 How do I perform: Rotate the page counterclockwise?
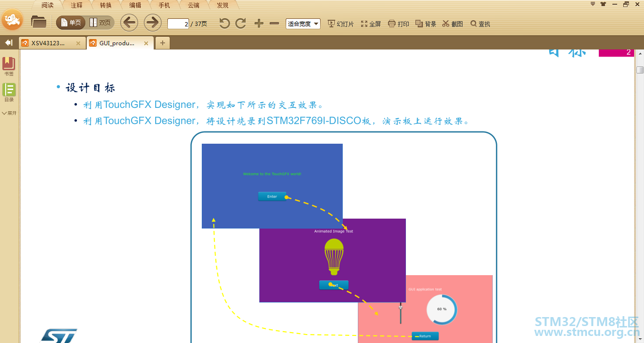[225, 23]
